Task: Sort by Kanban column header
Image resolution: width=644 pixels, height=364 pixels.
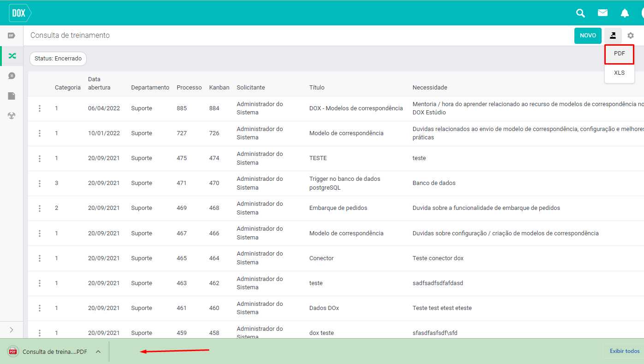Action: click(x=219, y=88)
